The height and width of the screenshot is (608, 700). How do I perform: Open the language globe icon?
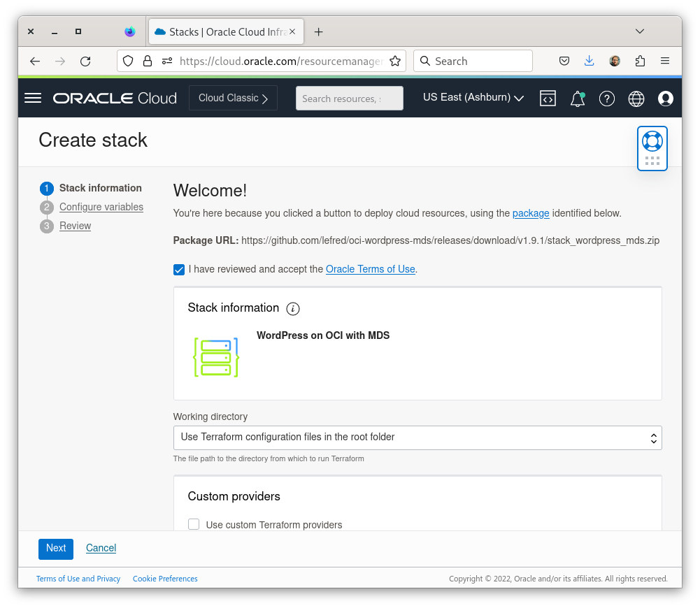coord(636,98)
